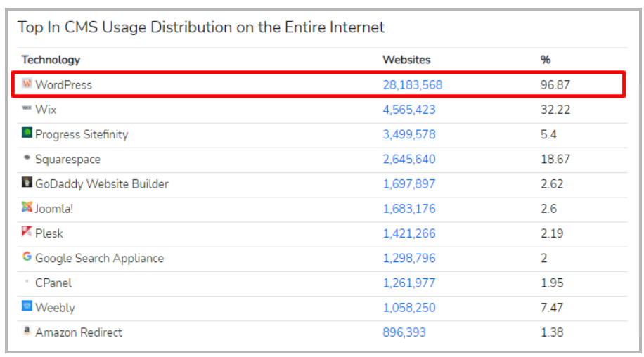Click the Google Search Appliance icon
The image size is (644, 357).
pyautogui.click(x=27, y=257)
